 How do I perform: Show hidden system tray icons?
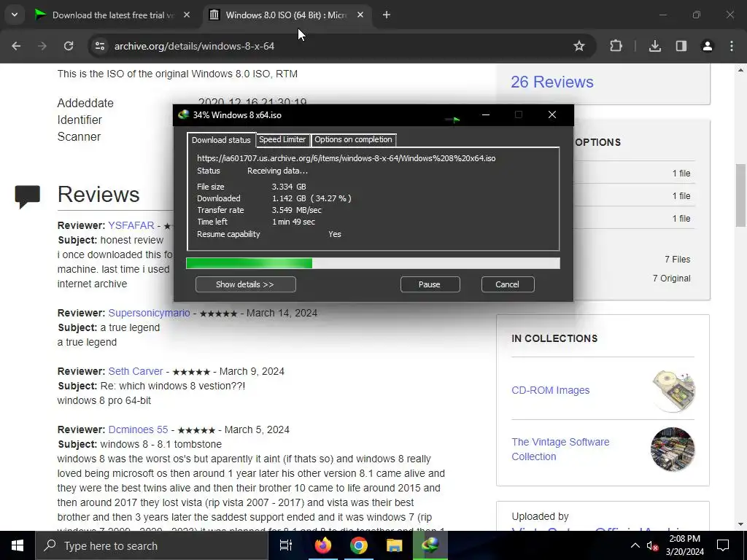[x=635, y=545]
